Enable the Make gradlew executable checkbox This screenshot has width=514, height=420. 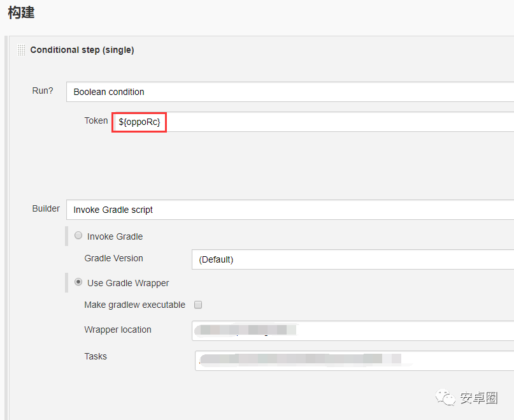pos(198,305)
